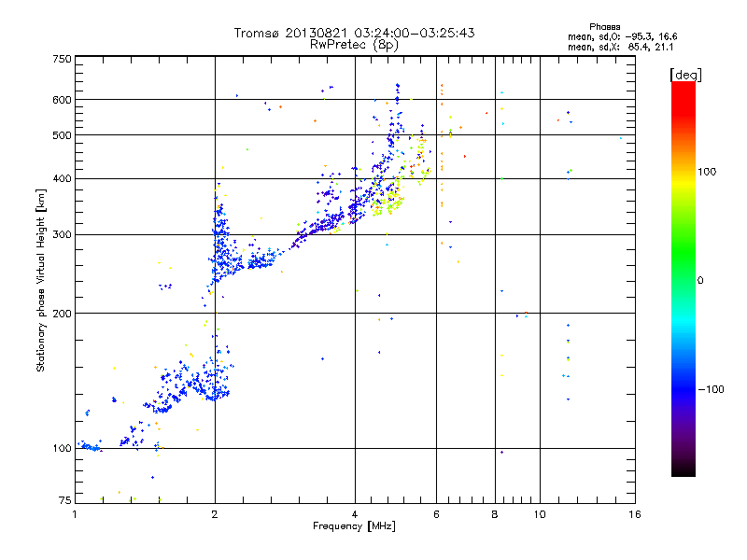
Task: Click the 'Frequency [MHz]' x-axis label
Action: (354, 526)
